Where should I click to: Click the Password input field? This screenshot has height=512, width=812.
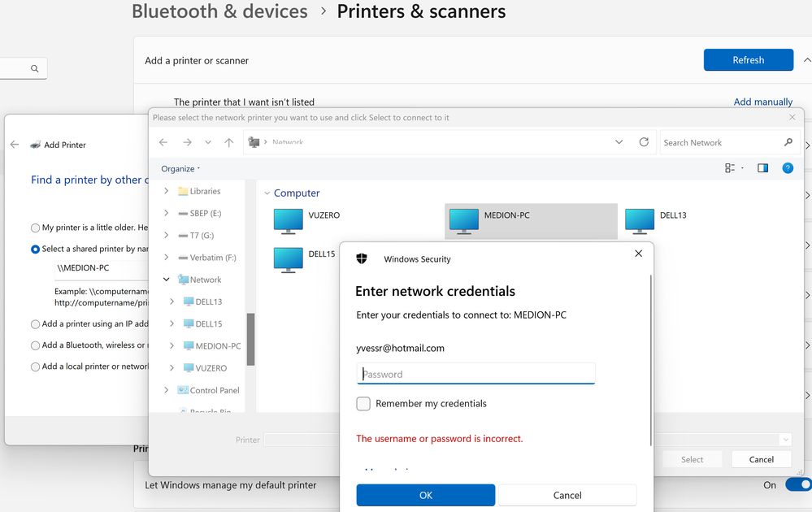pos(476,374)
